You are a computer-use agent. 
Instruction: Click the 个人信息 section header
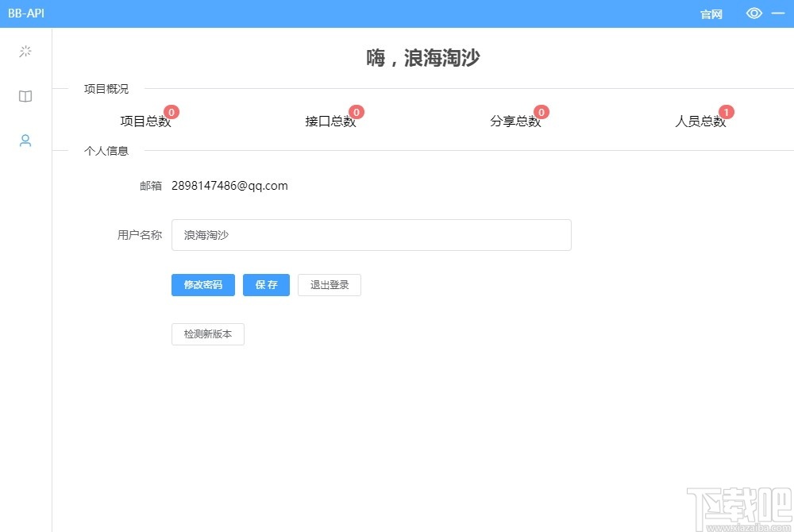click(x=106, y=151)
